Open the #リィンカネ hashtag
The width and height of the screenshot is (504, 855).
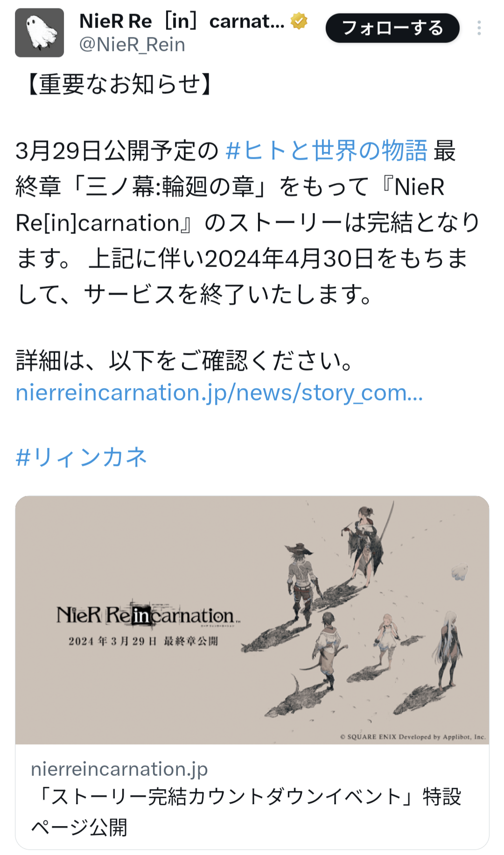82,457
